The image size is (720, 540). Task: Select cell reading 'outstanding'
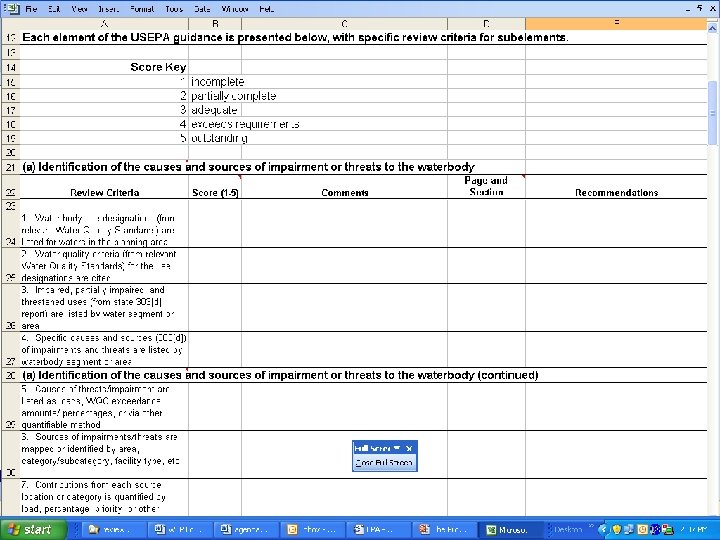click(x=215, y=138)
